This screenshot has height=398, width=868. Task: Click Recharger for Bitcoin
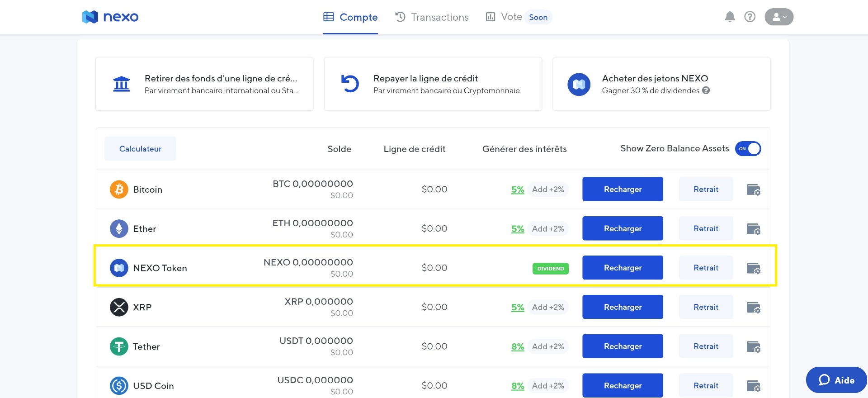[x=623, y=189]
